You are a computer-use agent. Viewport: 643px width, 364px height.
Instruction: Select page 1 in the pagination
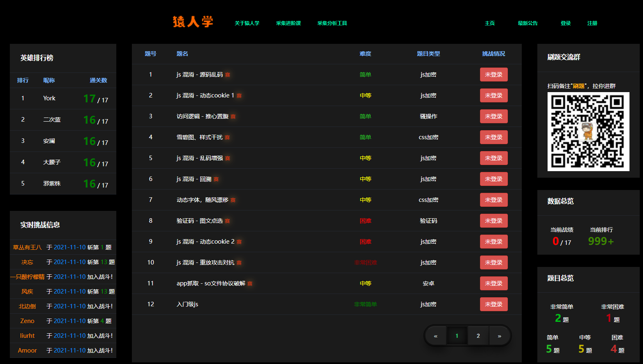pyautogui.click(x=457, y=336)
